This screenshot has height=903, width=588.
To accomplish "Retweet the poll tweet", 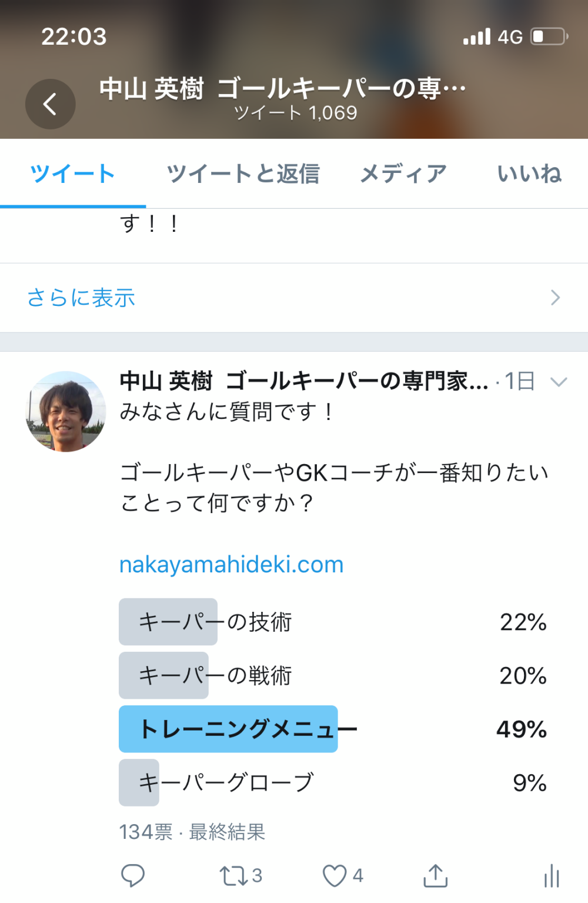I will pyautogui.click(x=233, y=875).
